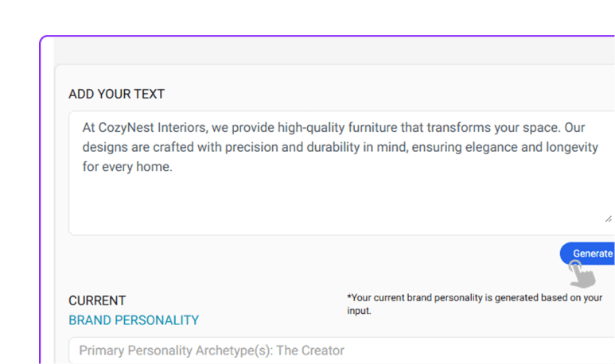Click the word 'input.' in the note
The width and height of the screenshot is (615, 364).
point(359,311)
